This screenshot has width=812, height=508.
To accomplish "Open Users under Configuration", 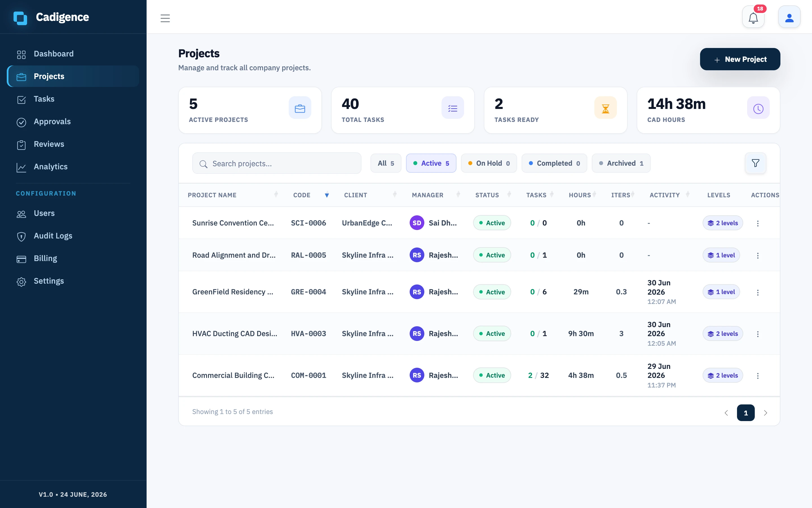I will [73, 213].
